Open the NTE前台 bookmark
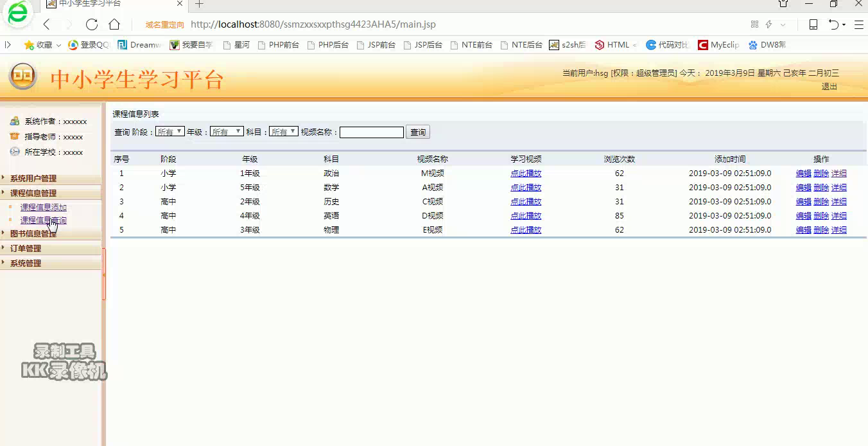Image resolution: width=868 pixels, height=446 pixels. click(x=471, y=45)
